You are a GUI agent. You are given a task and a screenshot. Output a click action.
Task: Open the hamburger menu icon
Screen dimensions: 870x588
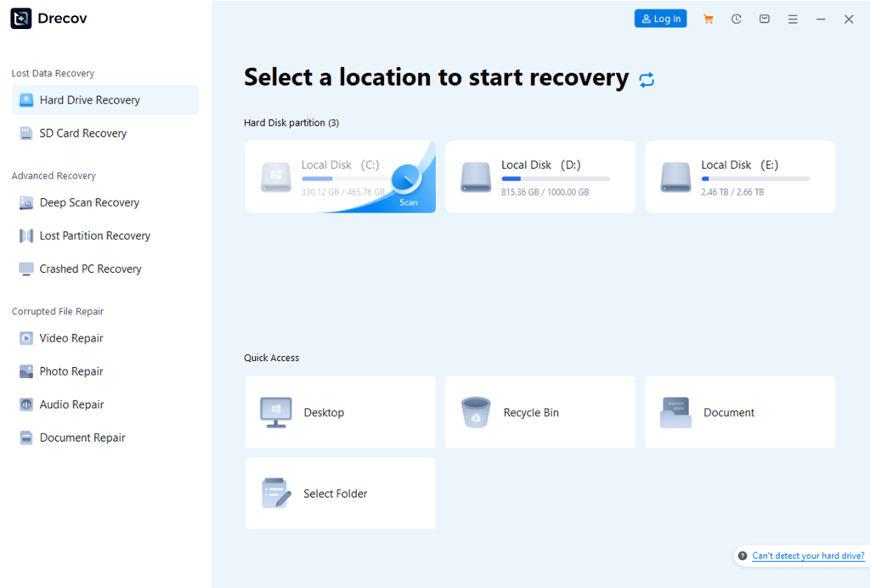click(x=793, y=19)
